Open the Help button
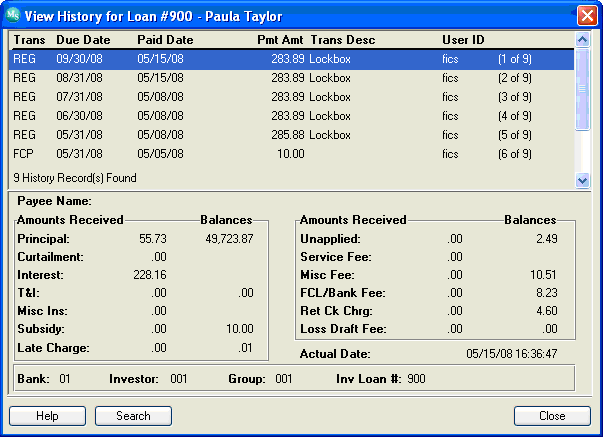 (x=47, y=416)
